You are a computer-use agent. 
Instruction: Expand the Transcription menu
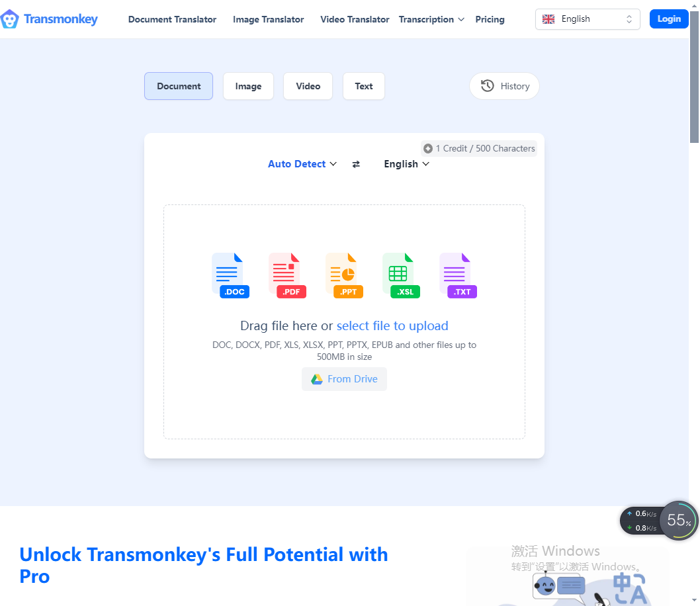431,19
